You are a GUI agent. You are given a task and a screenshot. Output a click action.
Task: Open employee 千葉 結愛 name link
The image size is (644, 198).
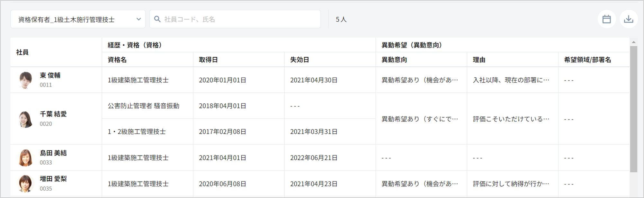click(53, 114)
